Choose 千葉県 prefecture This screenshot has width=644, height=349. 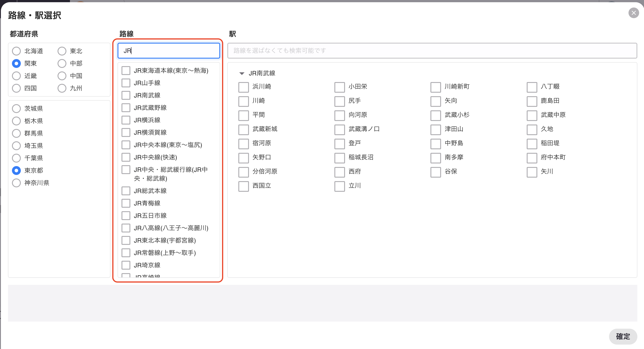(16, 158)
